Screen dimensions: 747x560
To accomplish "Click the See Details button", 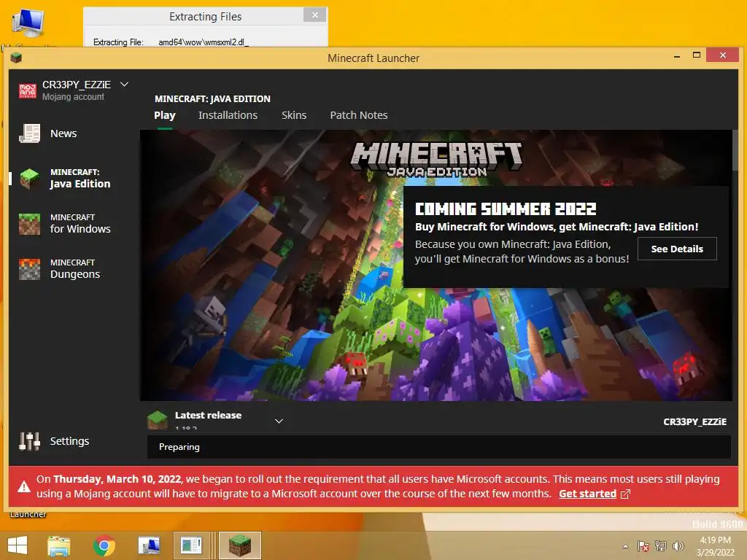I will pyautogui.click(x=677, y=249).
